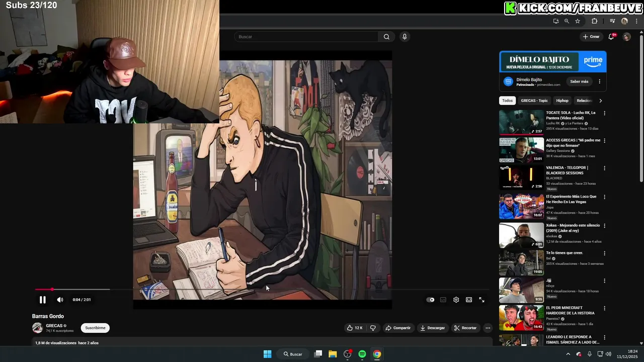Click the magnifier search button
This screenshot has width=644, height=362.
coord(386,37)
